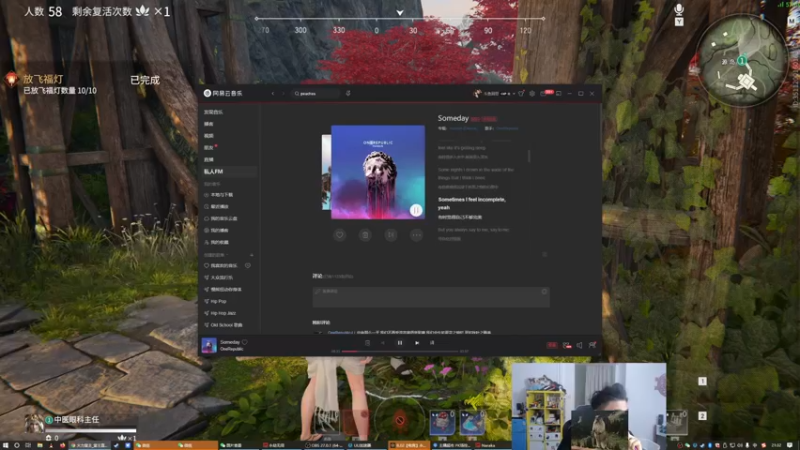Click the comment input box
Image resolution: width=800 pixels, height=450 pixels.
431,297
